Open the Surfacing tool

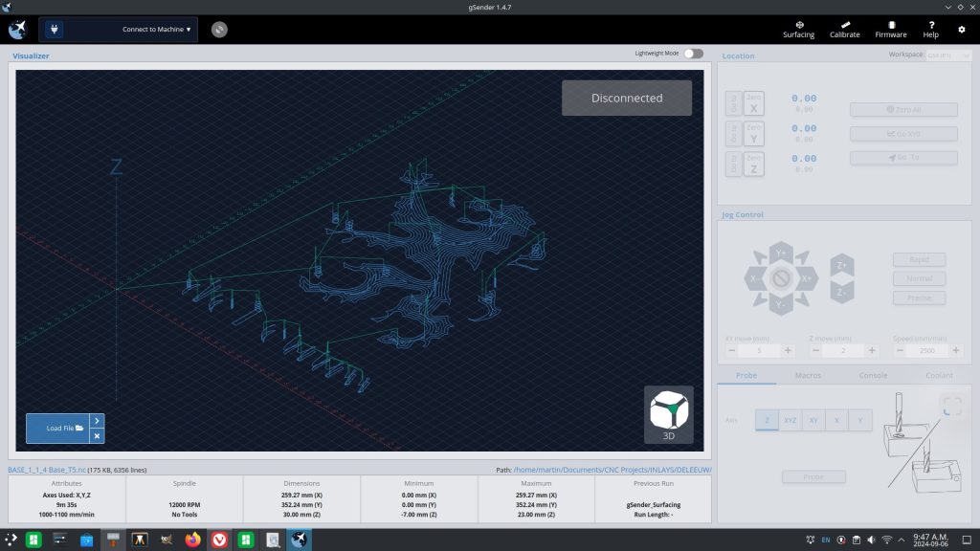click(798, 29)
